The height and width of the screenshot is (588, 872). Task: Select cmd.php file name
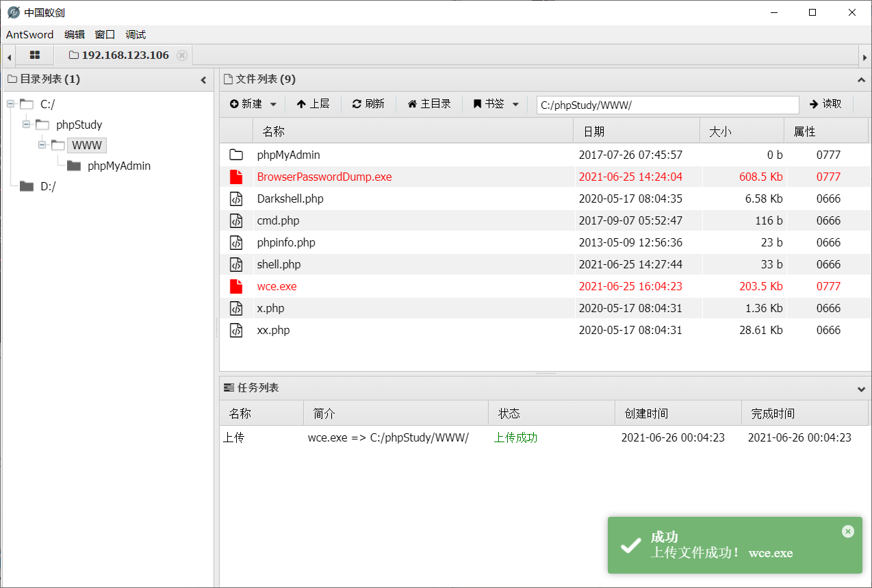tap(278, 220)
